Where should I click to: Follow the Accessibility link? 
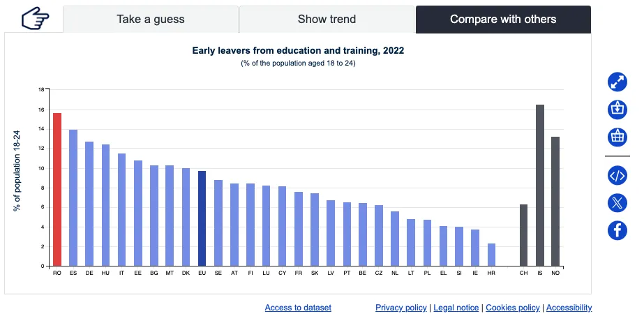point(569,308)
